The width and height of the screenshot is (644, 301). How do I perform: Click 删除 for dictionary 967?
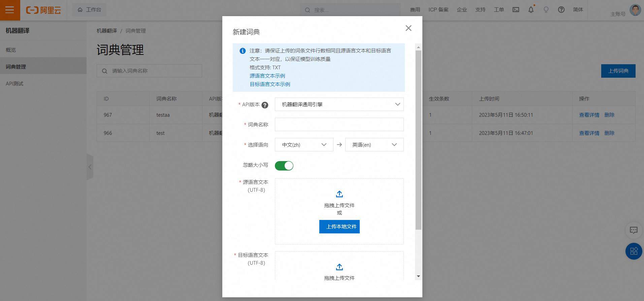[x=609, y=115]
